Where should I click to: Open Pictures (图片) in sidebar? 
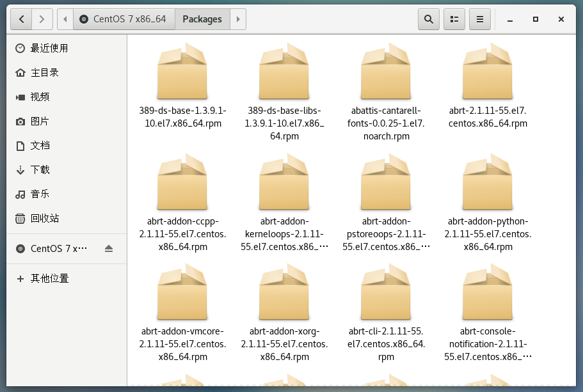click(x=67, y=121)
